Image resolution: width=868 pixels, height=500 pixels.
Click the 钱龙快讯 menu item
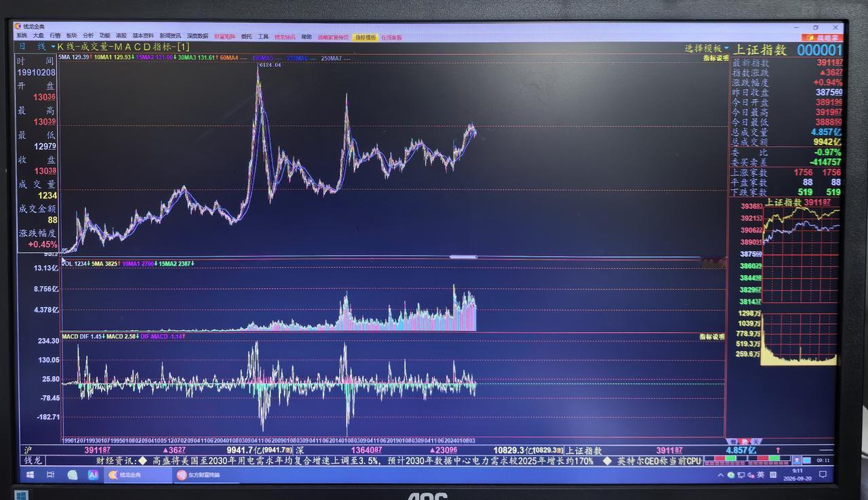(x=285, y=37)
